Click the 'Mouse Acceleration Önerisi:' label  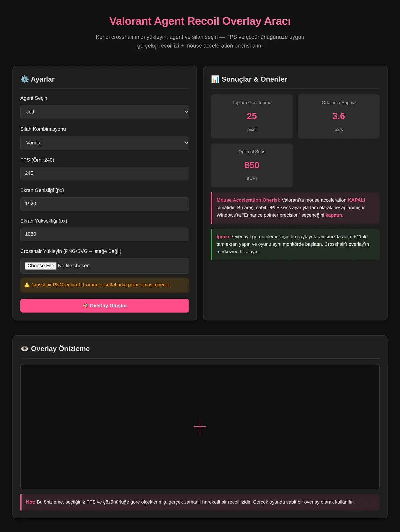point(248,200)
